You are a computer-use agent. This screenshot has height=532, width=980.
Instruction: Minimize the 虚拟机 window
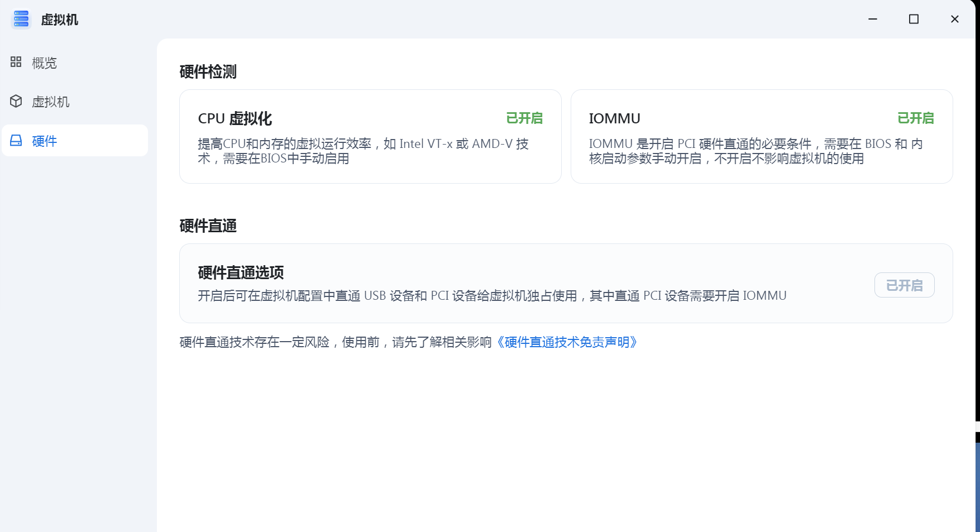point(873,19)
